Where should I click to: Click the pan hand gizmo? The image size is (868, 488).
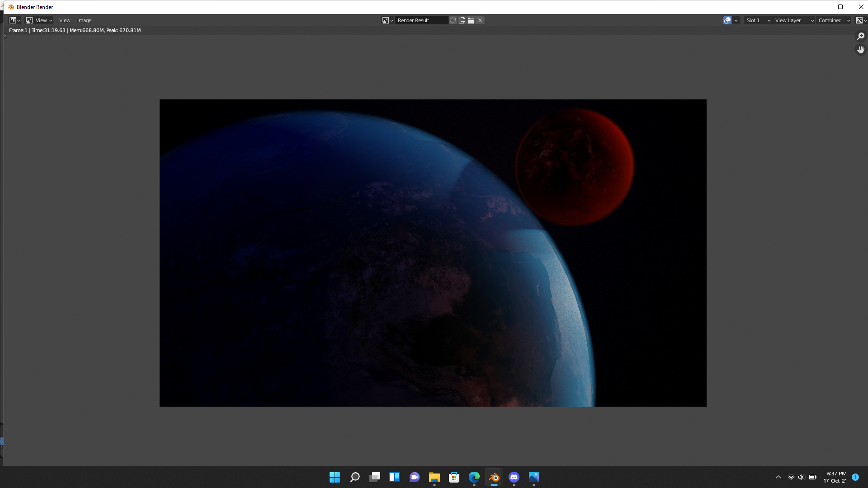861,50
